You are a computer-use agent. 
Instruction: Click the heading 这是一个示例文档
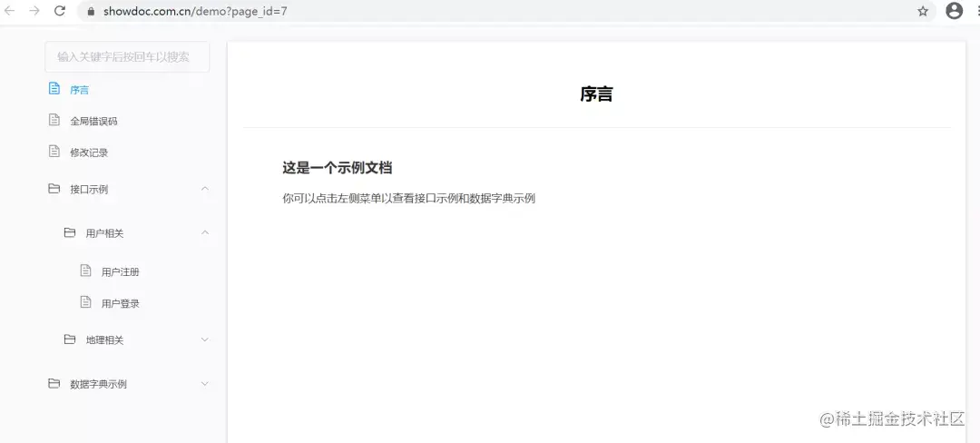pyautogui.click(x=337, y=167)
